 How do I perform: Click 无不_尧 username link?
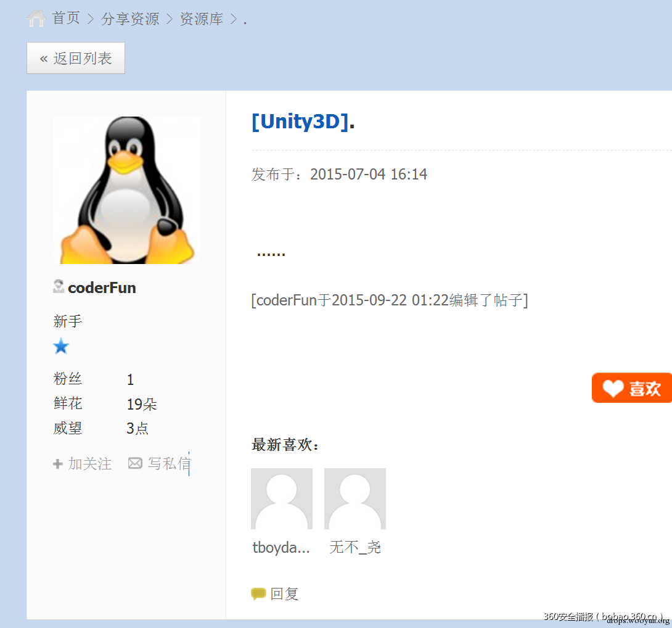coord(355,547)
